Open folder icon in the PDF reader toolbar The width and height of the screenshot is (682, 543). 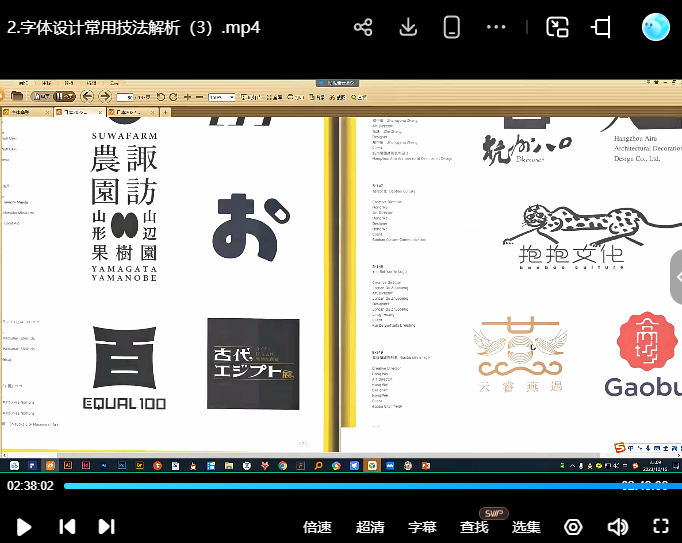pos(17,96)
